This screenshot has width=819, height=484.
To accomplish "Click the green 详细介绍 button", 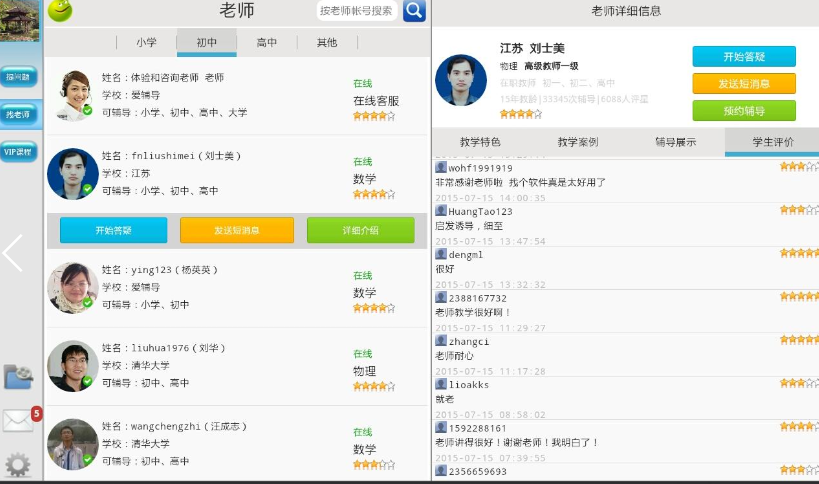I will [x=361, y=230].
